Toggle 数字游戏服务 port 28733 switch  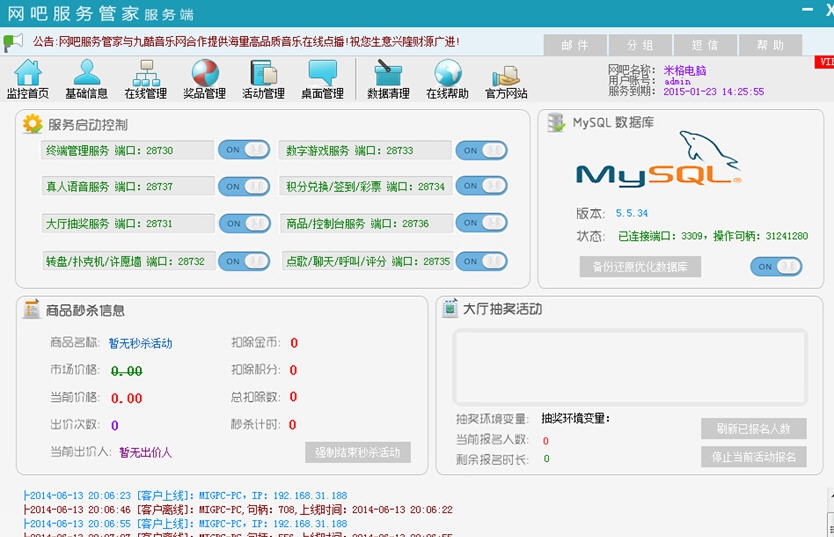[481, 150]
